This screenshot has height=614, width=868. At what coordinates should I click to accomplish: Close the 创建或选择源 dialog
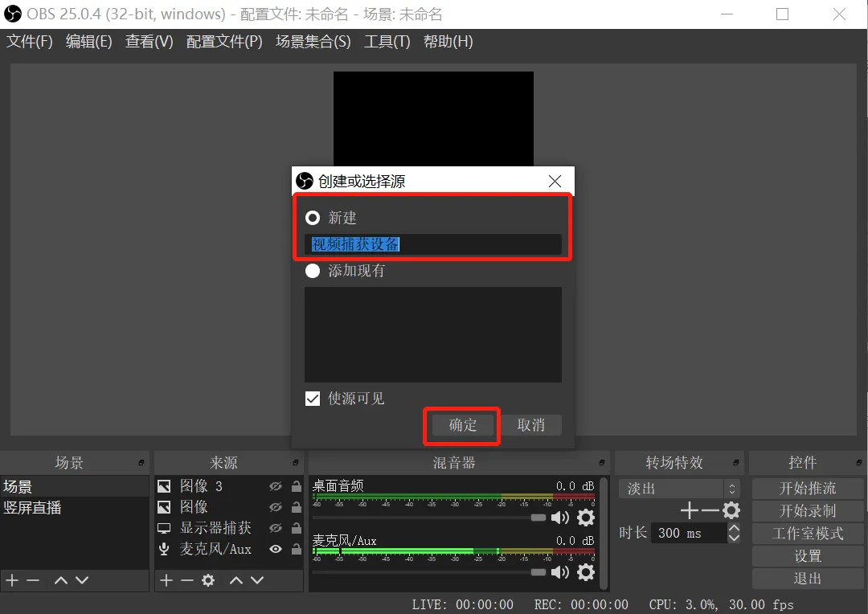pos(555,181)
